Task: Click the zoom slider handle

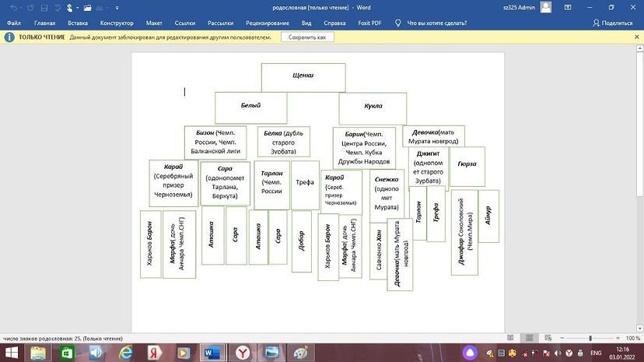Action: click(x=590, y=338)
